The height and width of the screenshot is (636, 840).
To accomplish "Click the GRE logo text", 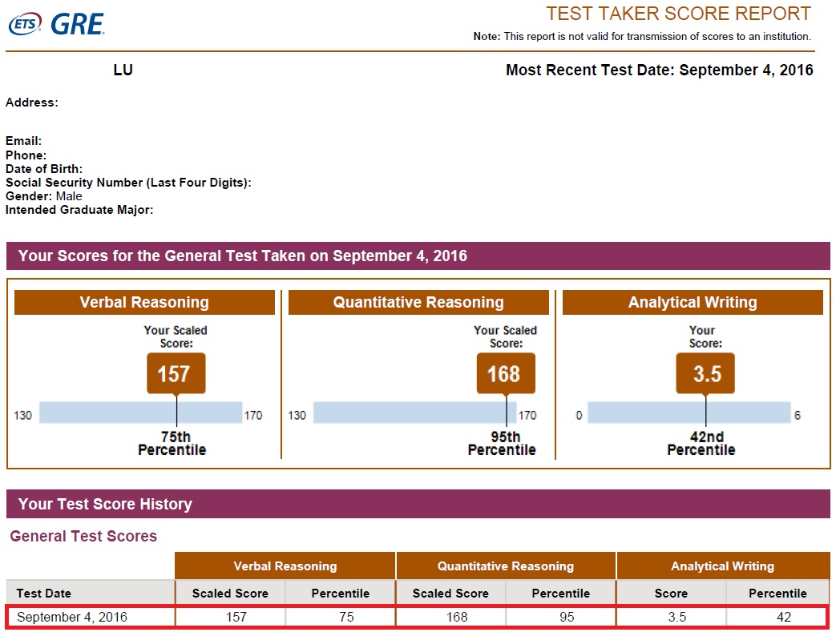I will (78, 25).
